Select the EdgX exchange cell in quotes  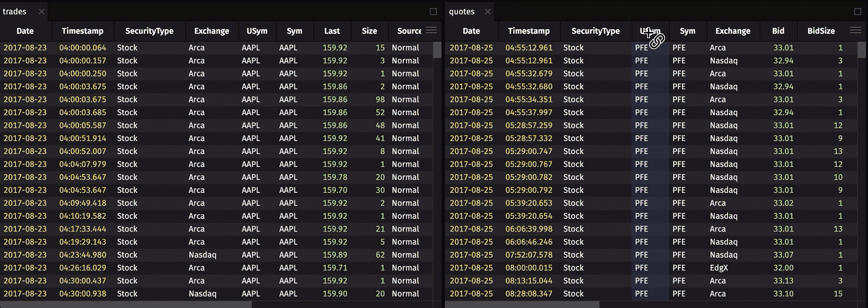(x=719, y=268)
